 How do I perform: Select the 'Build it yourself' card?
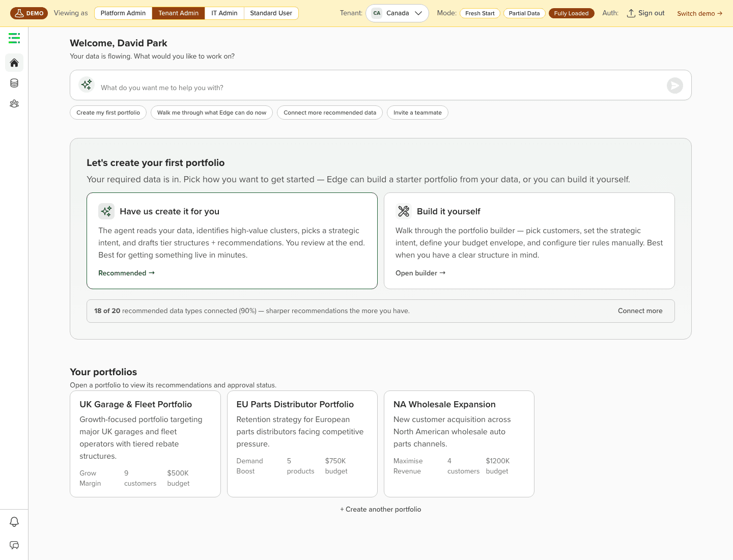[x=529, y=241]
